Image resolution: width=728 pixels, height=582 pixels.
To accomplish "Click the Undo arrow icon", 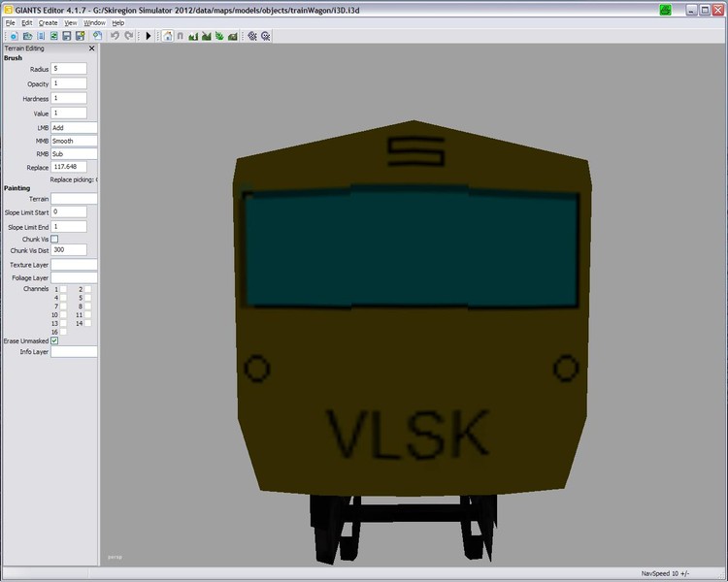I will coord(115,36).
